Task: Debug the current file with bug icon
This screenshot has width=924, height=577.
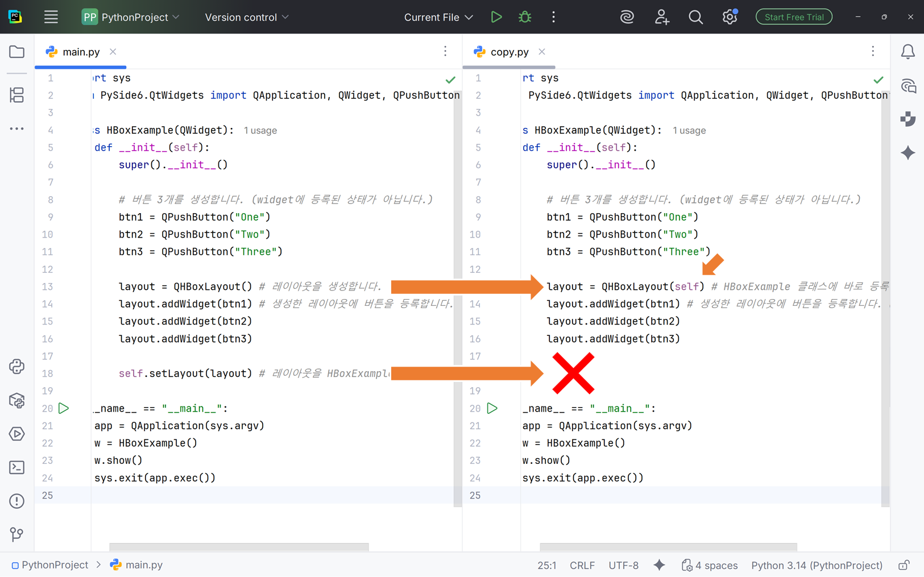Action: coord(525,17)
